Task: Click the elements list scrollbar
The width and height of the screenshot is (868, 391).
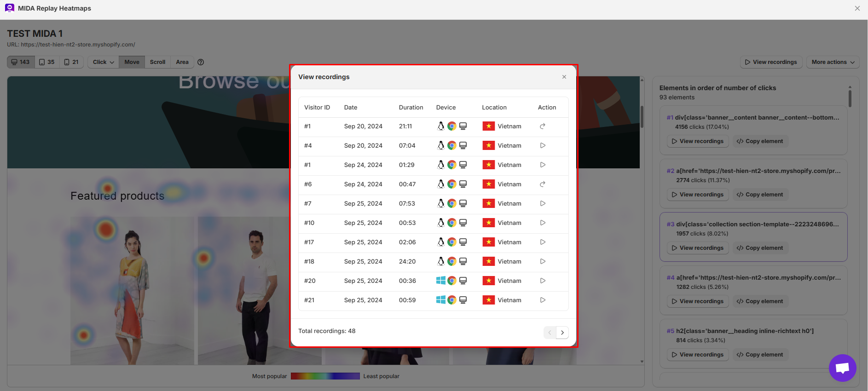Action: (x=850, y=98)
